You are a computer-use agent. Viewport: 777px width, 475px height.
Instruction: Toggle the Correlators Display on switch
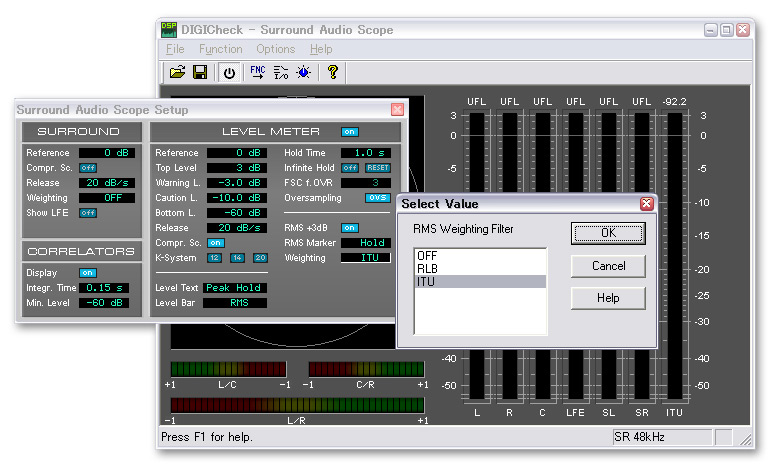tap(88, 273)
